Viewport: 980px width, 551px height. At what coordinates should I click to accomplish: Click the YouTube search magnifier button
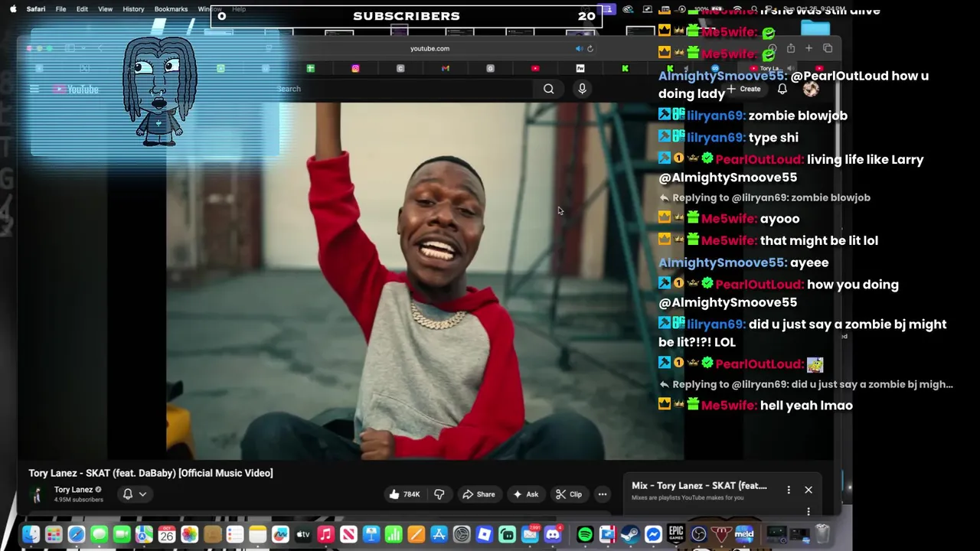(548, 89)
